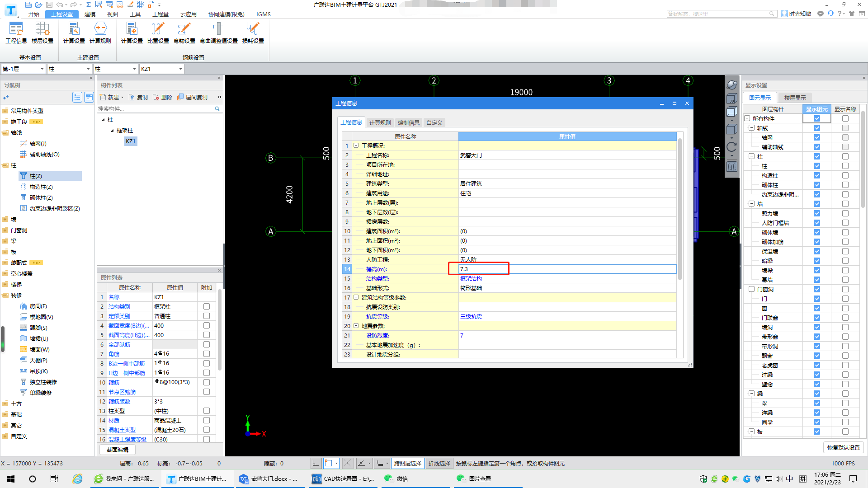Toggle 显示图元 checkbox for 过梁
868x488 pixels.
coord(816,375)
